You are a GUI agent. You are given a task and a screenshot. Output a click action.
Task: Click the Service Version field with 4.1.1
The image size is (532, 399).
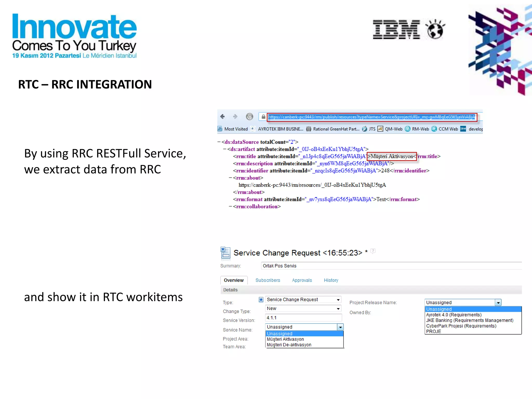[x=303, y=318]
